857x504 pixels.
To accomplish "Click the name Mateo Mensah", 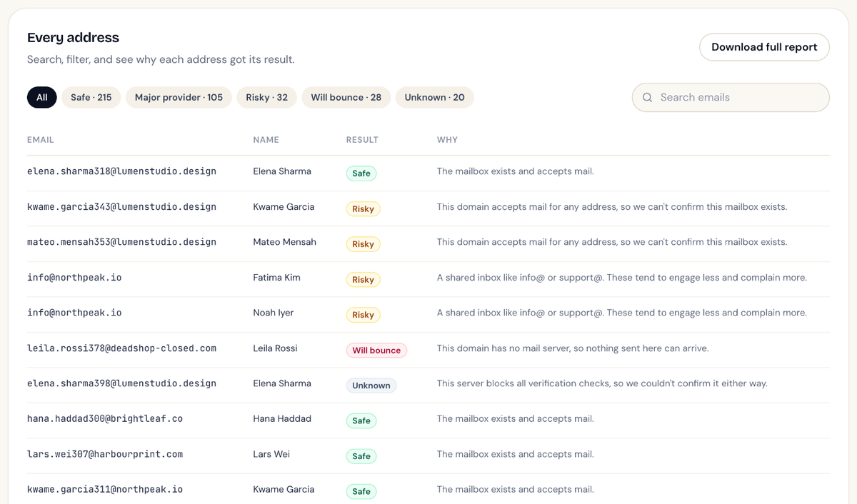I will (284, 242).
